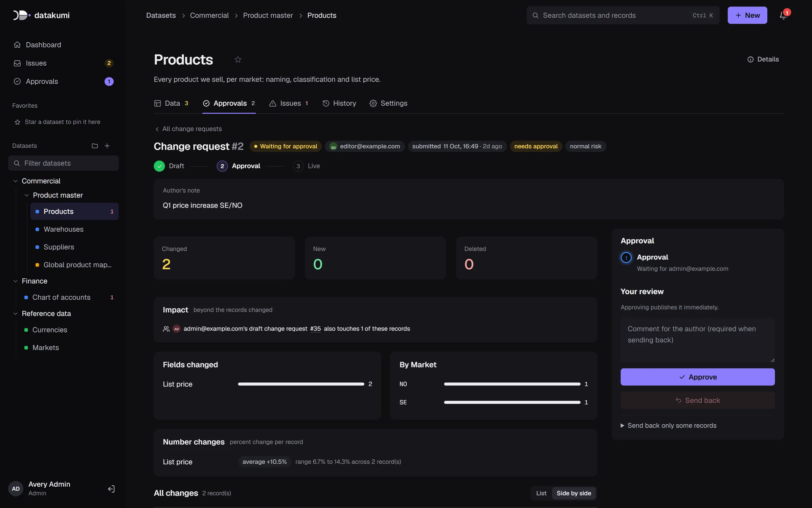
Task: Click the Approval step number 2 circle
Action: pos(222,166)
